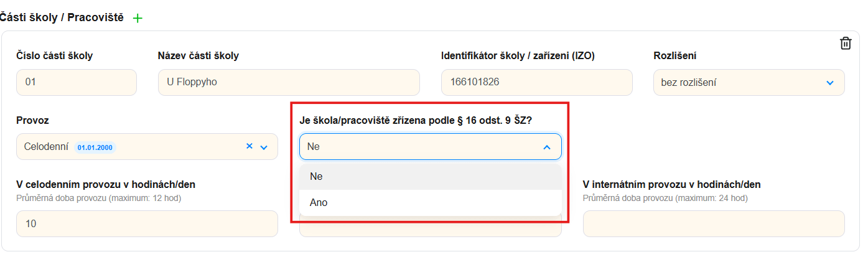
Task: Delete this school part using the trash icon
Action: [846, 43]
